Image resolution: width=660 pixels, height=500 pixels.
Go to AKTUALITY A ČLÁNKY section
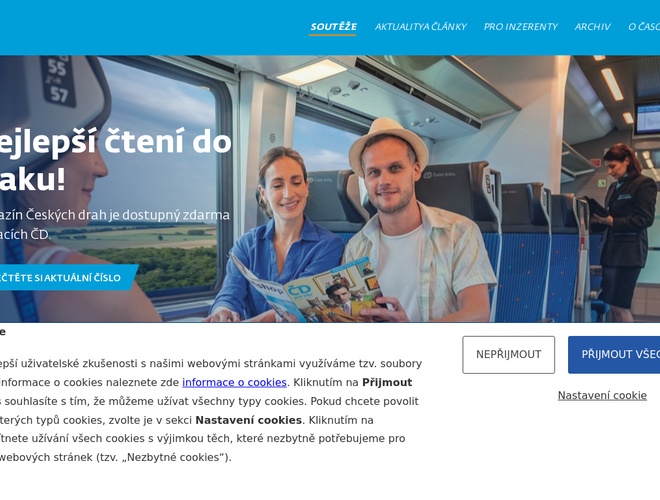coord(420,27)
